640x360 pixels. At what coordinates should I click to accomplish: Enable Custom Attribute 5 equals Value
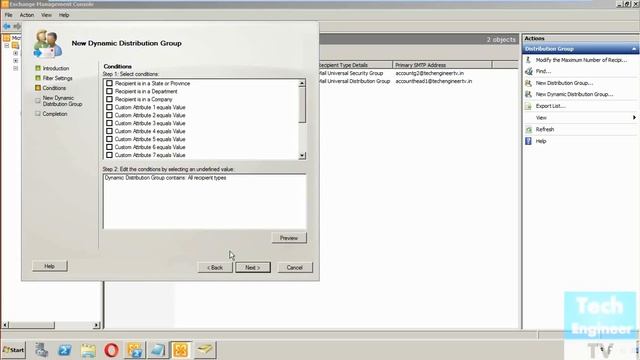pos(109,139)
